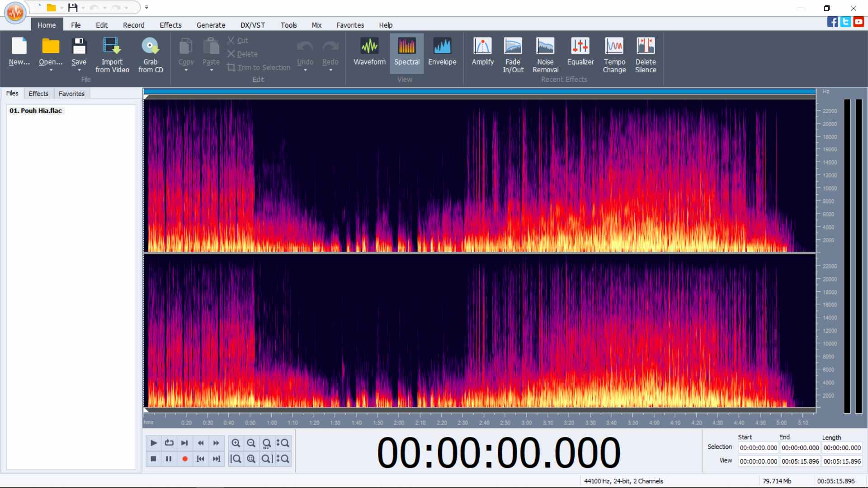Apply the Fade In/Out effect
The image size is (868, 488).
tap(513, 55)
